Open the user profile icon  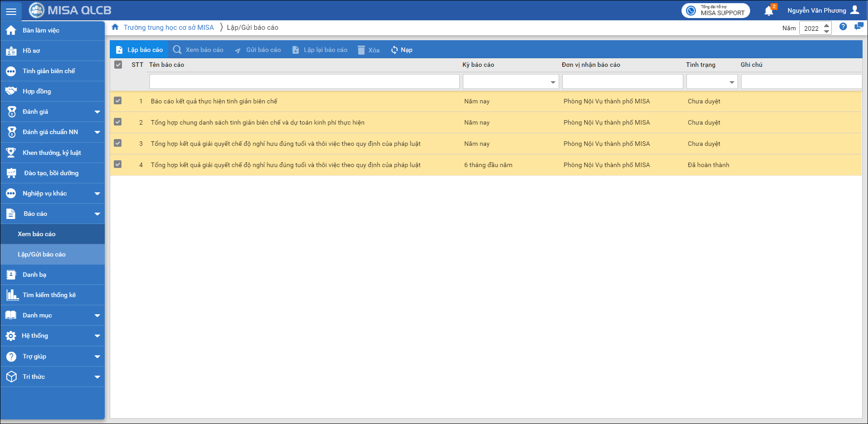[x=855, y=10]
